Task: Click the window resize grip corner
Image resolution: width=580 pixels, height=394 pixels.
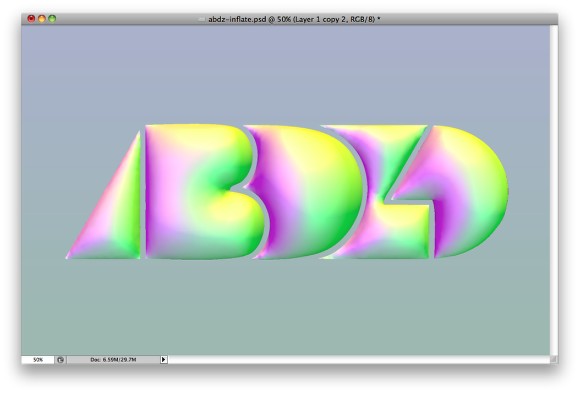Action: 553,359
